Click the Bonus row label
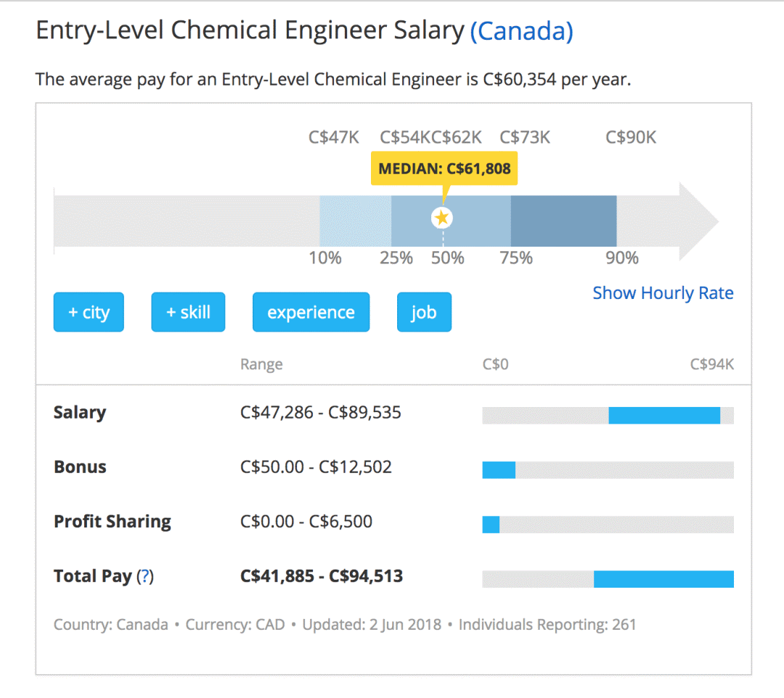Screen dimensions: 784x698 pyautogui.click(x=80, y=467)
